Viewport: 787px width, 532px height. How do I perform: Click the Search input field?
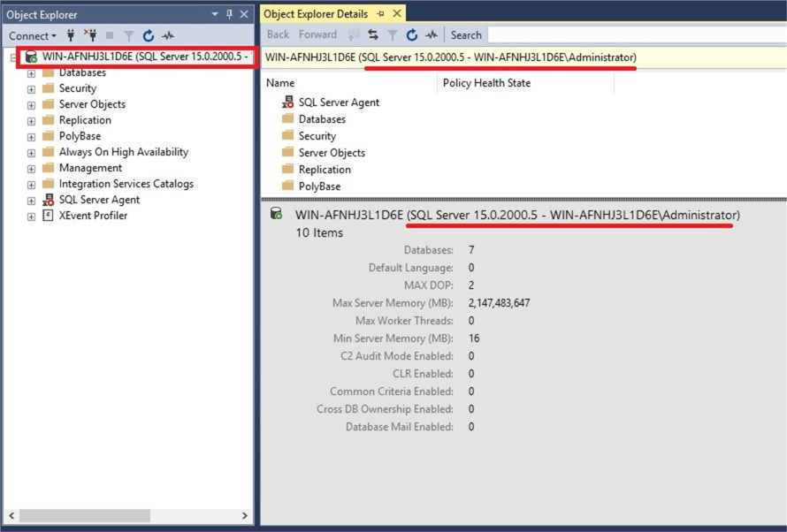pyautogui.click(x=637, y=35)
